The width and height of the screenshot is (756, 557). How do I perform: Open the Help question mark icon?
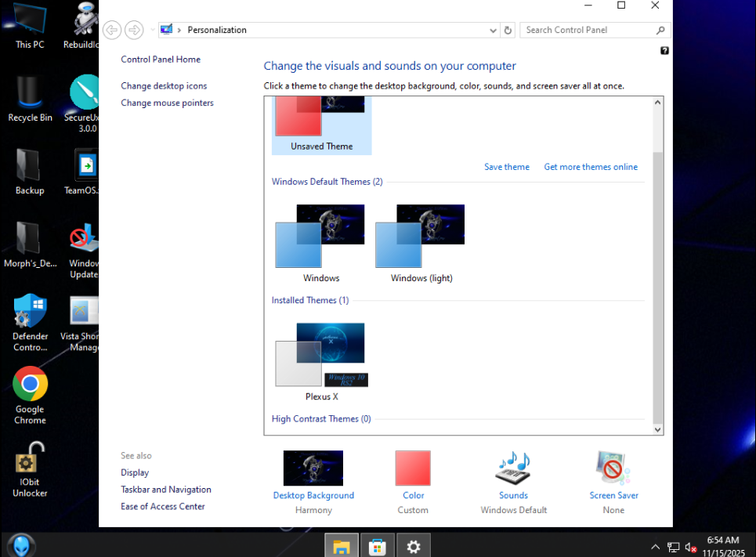click(x=664, y=51)
